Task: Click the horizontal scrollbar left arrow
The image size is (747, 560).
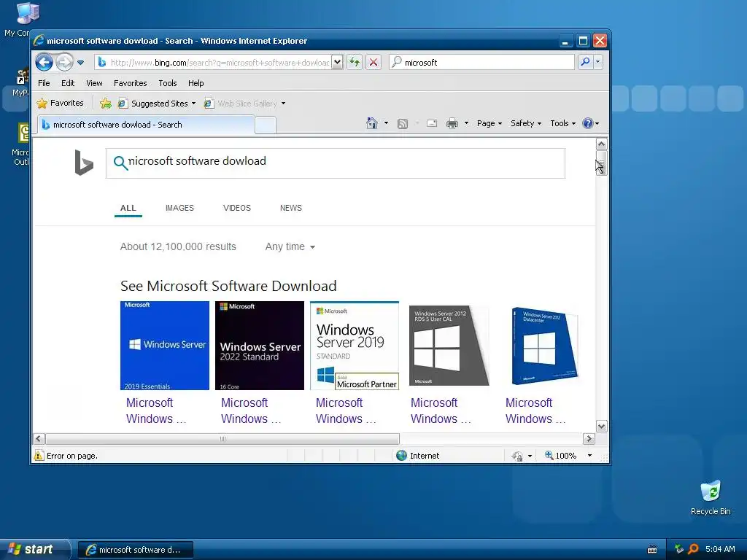Action: click(39, 438)
